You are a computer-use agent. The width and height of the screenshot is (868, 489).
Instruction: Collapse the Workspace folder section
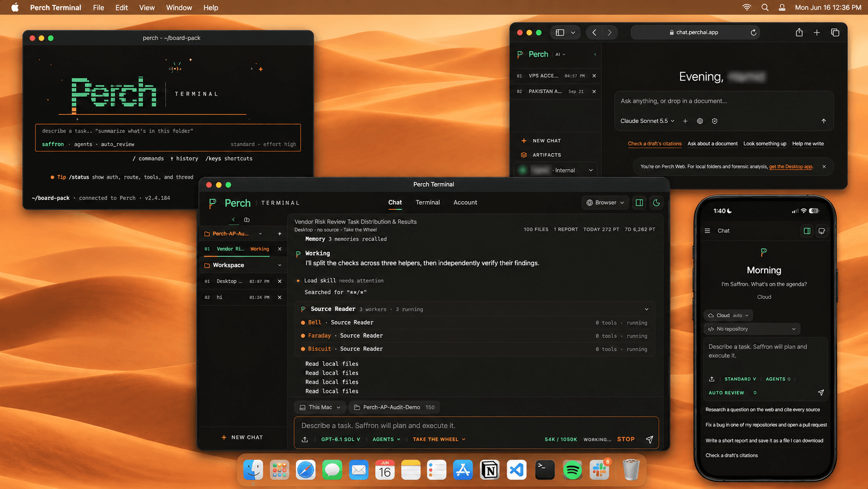pos(280,266)
